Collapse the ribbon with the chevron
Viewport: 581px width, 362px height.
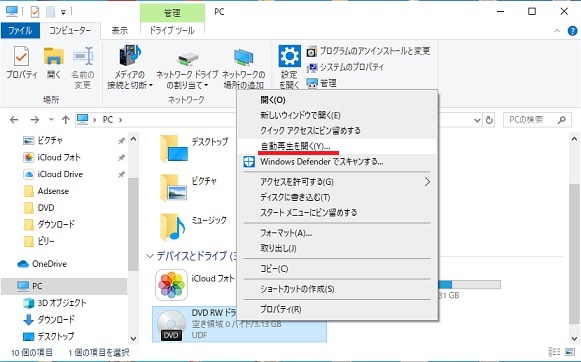(x=557, y=31)
